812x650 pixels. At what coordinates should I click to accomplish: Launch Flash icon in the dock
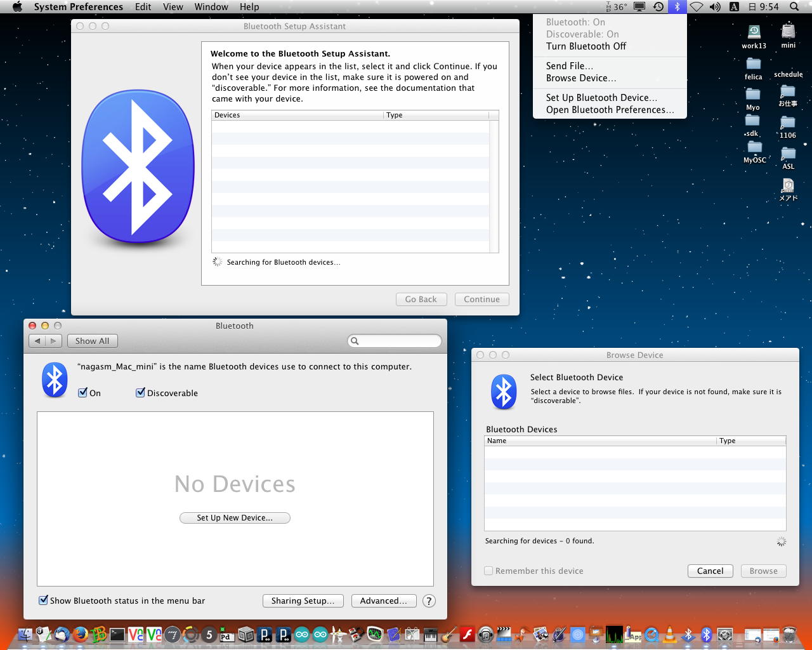point(467,634)
